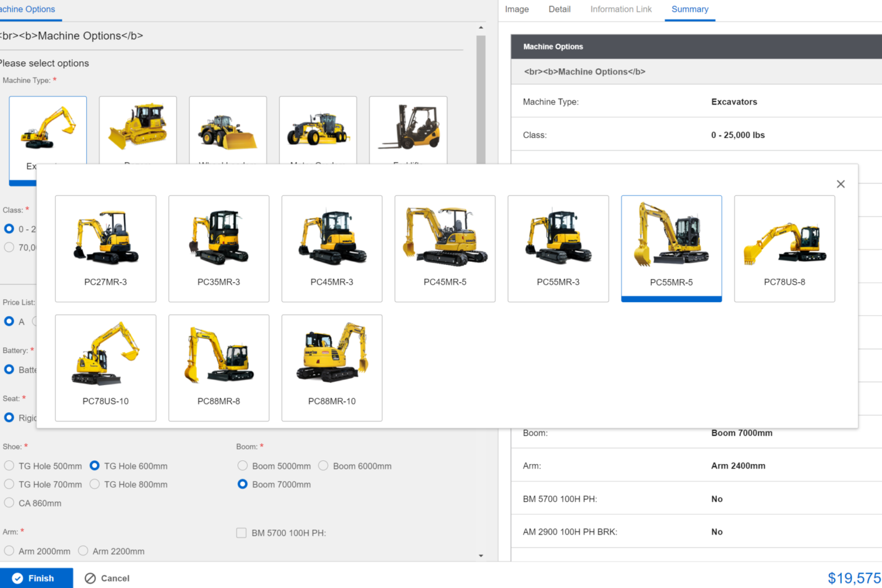Click the options panel scrollbar up arrow

coord(481,28)
